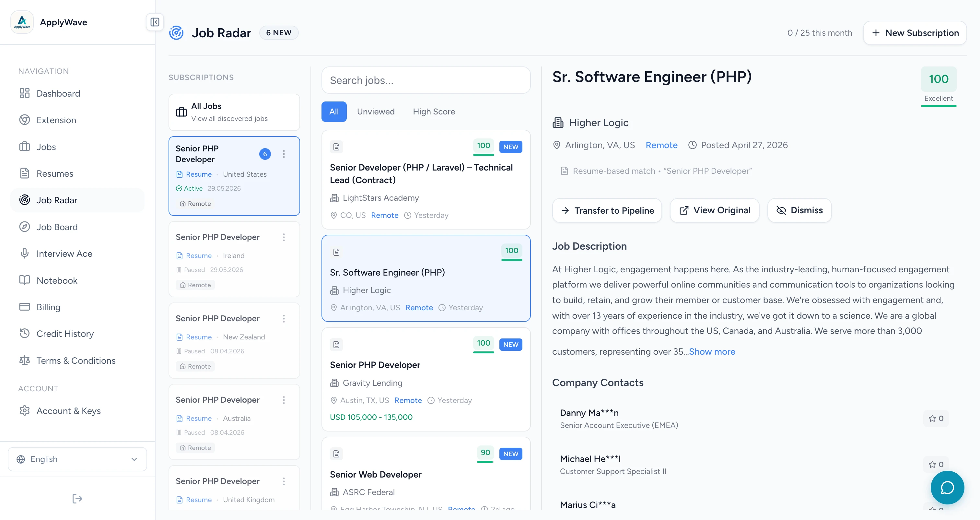
Task: Open Dashboard from the navigation
Action: click(77, 93)
